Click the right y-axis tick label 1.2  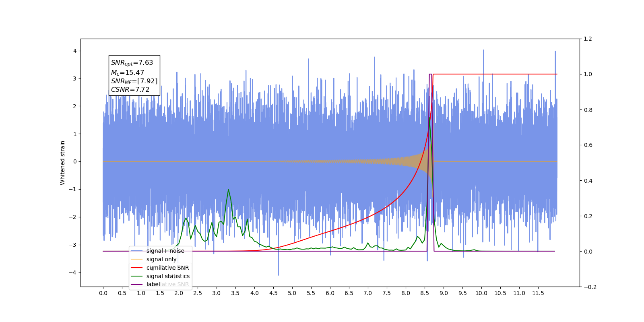pos(588,39)
